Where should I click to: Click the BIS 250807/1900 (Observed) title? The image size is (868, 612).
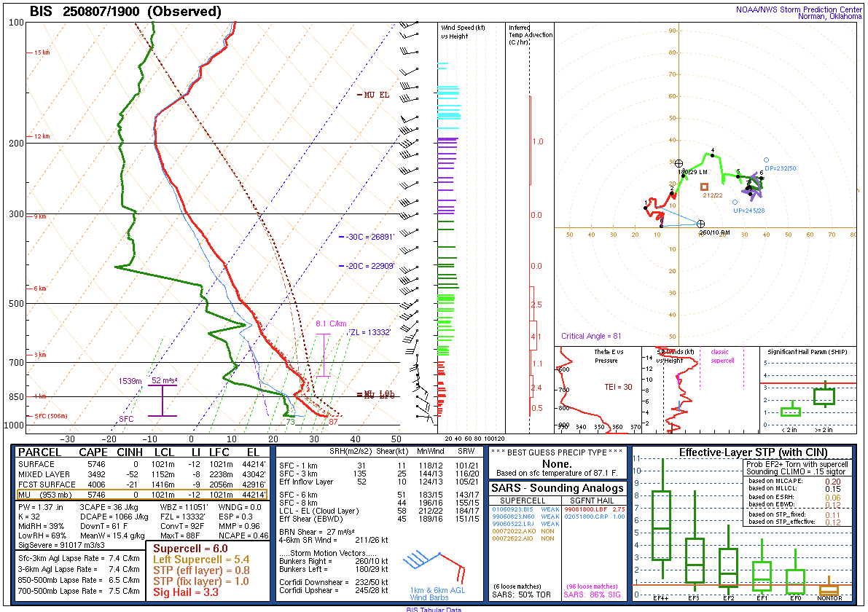[x=125, y=11]
